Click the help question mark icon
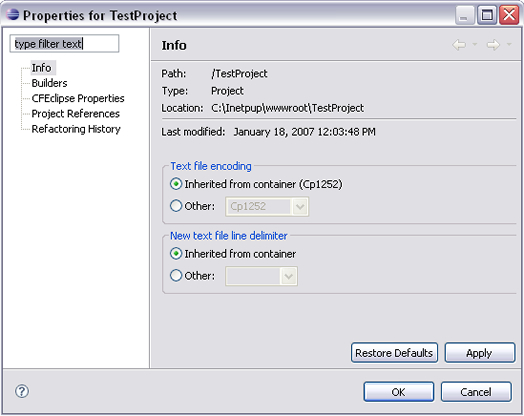Image resolution: width=524 pixels, height=416 pixels. point(22,391)
